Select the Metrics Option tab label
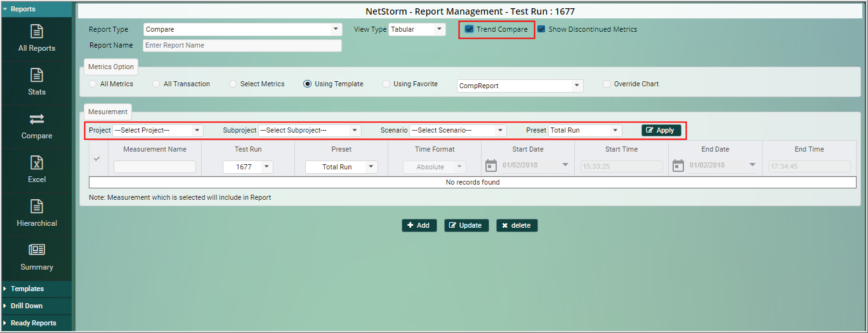This screenshot has height=333, width=868. [x=111, y=67]
